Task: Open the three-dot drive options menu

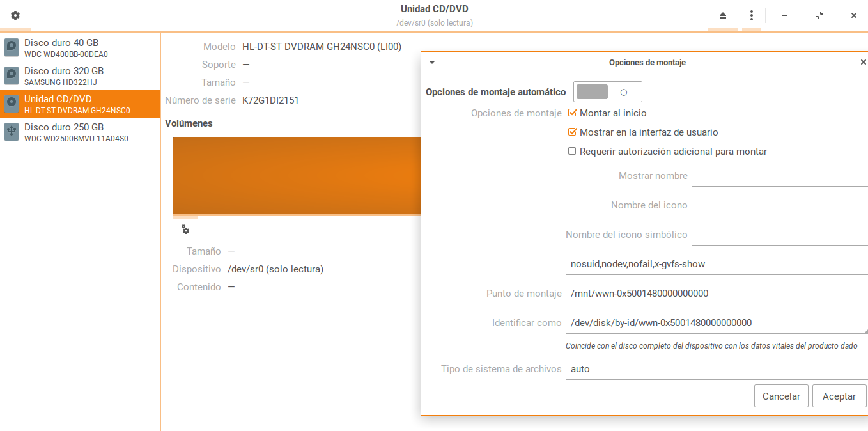Action: [x=752, y=15]
